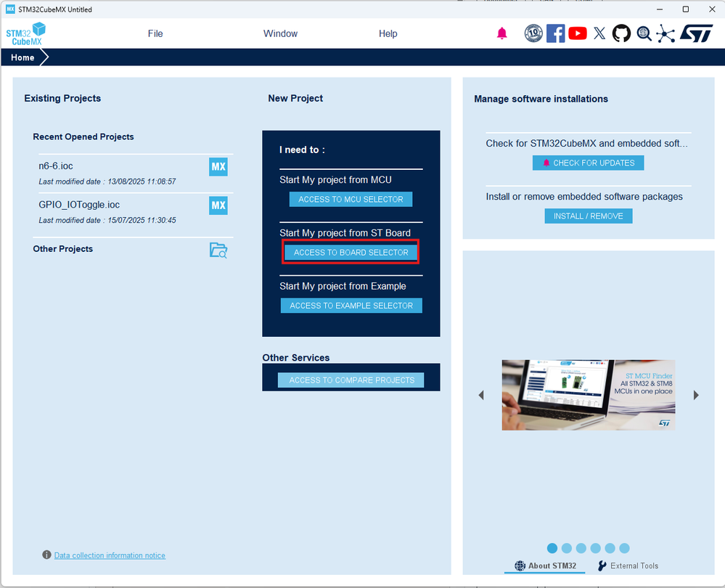Show next carousel slide with right arrow

tap(696, 395)
